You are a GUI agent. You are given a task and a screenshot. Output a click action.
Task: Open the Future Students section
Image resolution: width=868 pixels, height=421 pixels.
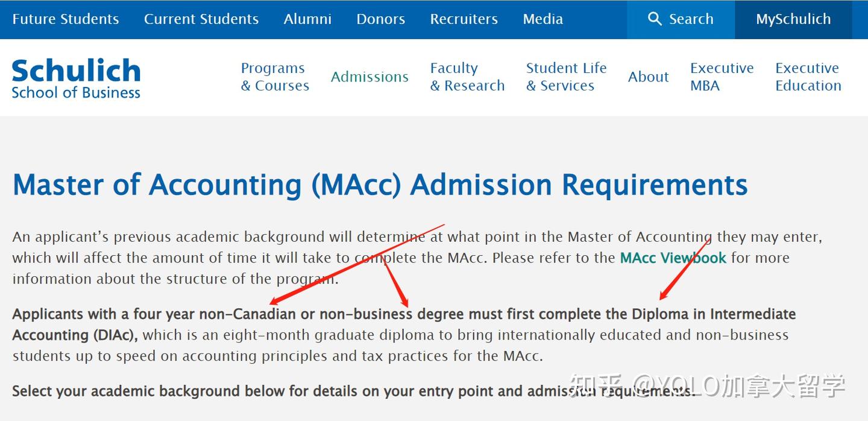tap(66, 19)
